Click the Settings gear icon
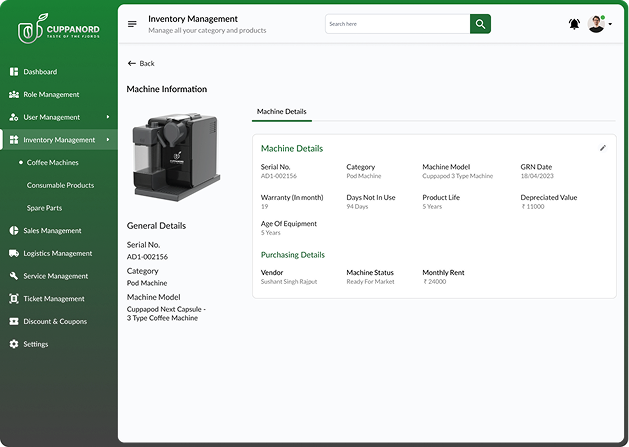 pos(14,344)
